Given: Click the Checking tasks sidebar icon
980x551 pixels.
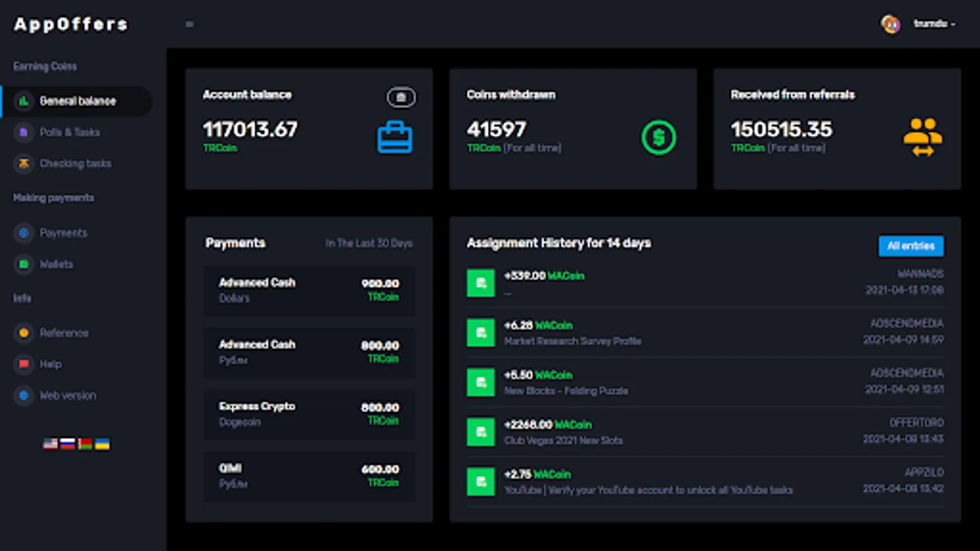Looking at the screenshot, I should point(24,163).
